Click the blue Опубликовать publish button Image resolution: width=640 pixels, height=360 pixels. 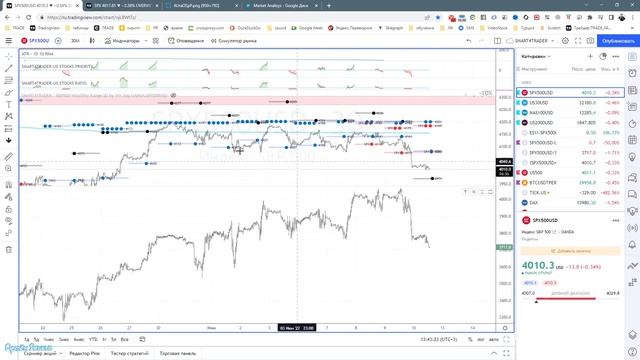click(x=618, y=41)
